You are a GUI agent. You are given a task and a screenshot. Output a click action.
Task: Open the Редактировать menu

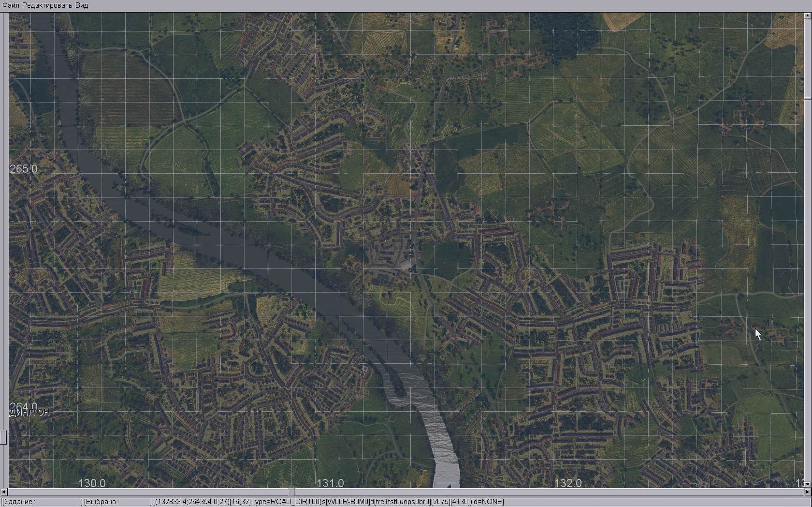click(48, 5)
